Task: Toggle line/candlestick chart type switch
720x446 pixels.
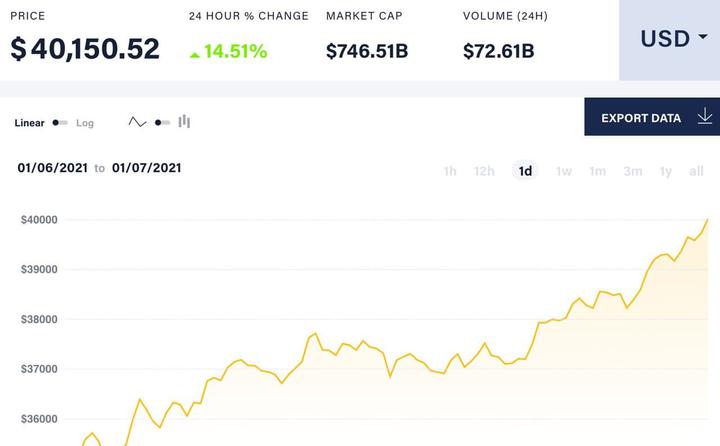Action: [163, 123]
